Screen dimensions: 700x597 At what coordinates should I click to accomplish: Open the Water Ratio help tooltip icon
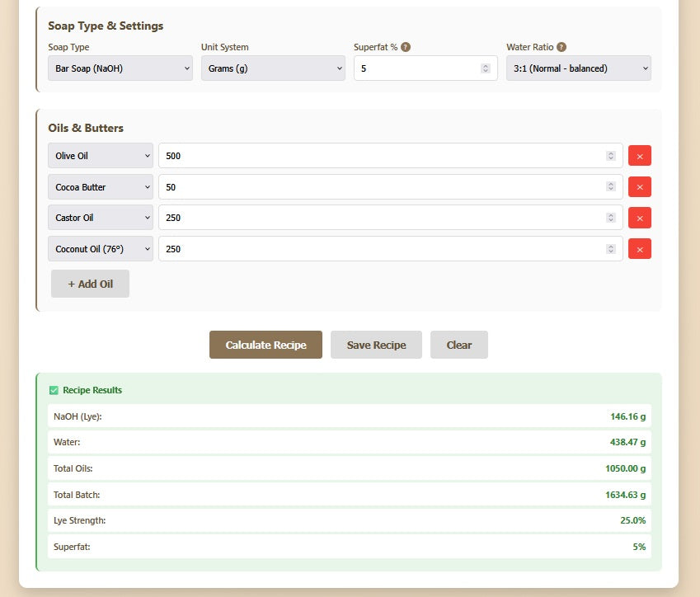[x=561, y=47]
